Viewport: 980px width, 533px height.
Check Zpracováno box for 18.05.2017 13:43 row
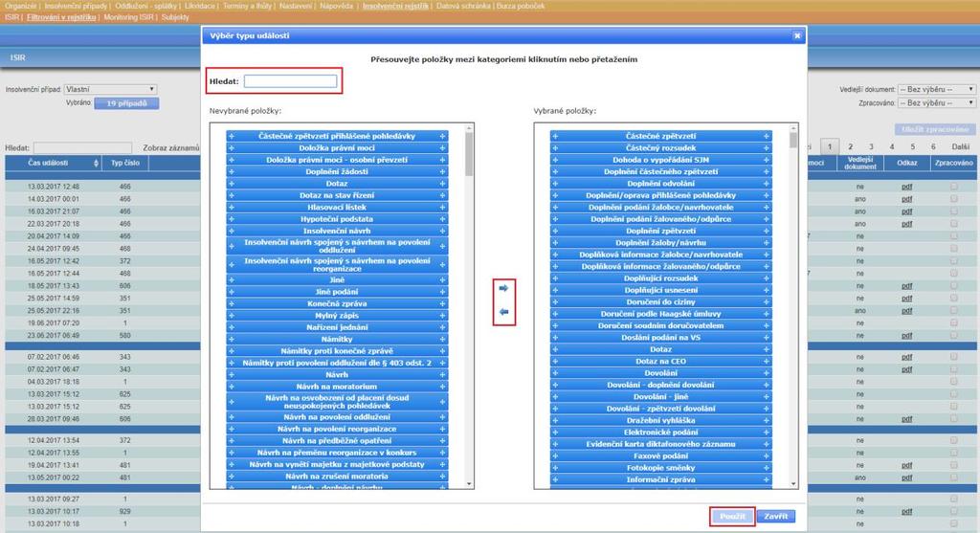(954, 285)
